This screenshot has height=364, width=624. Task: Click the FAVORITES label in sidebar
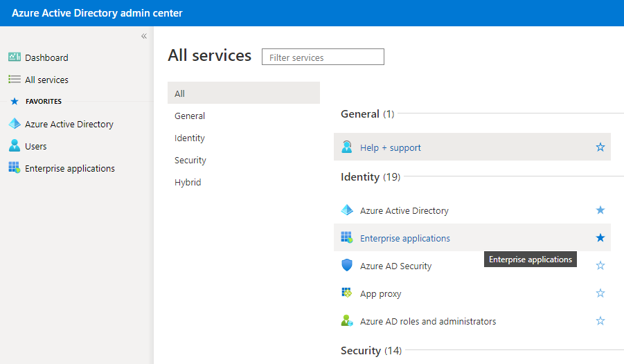click(44, 102)
